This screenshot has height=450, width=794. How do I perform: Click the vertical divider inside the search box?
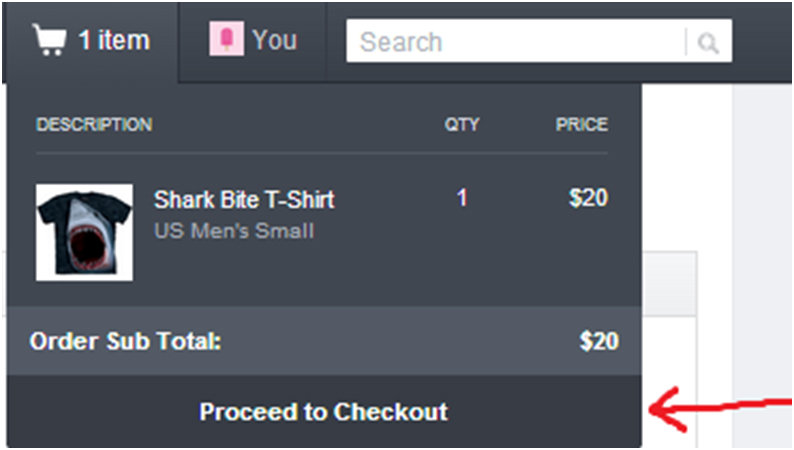click(x=686, y=43)
